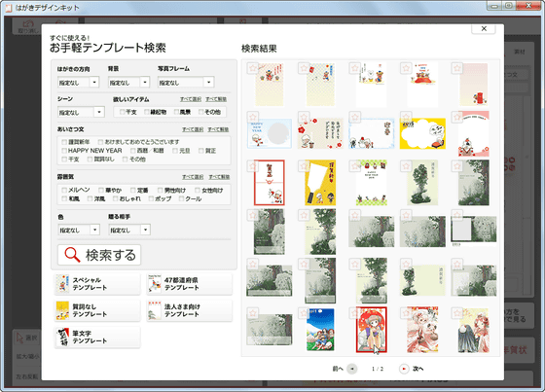
Task: Click すべて解除 link for 雰囲気
Action: pos(219,177)
